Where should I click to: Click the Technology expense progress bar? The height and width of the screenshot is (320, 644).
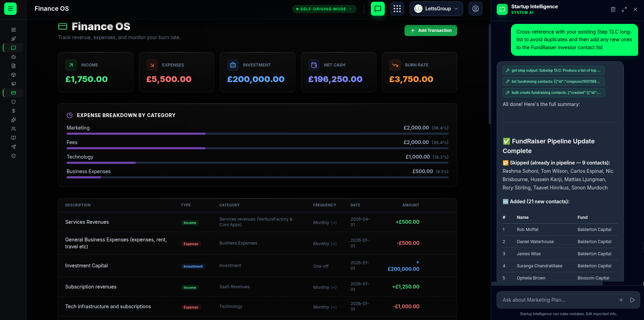click(x=258, y=163)
